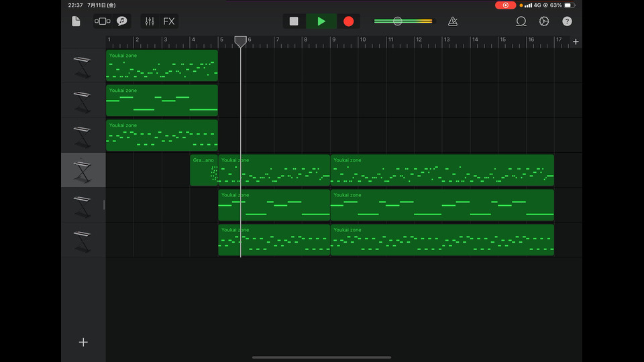The height and width of the screenshot is (362, 644).
Task: Open song settings gear
Action: click(544, 21)
